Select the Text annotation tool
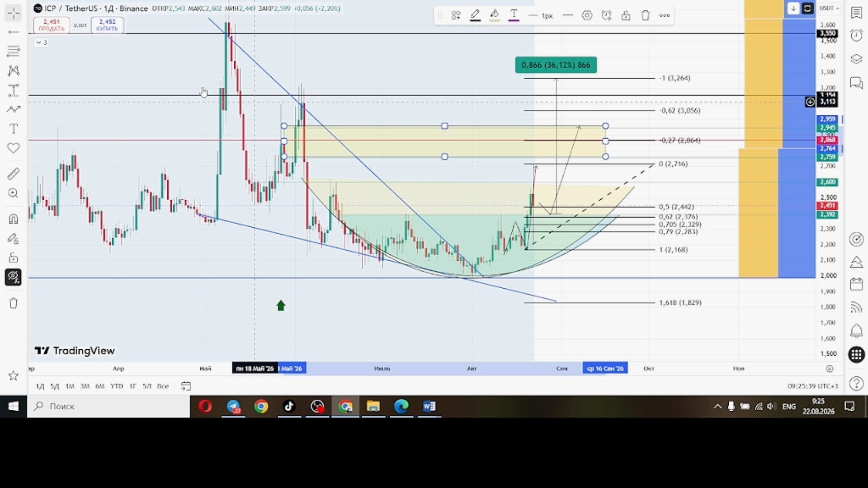This screenshot has height=488, width=868. 14,129
